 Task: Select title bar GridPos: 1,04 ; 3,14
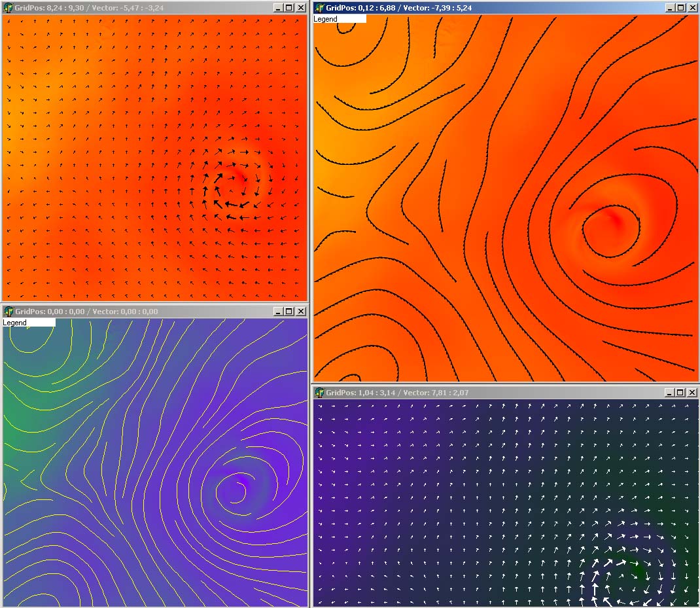coord(458,393)
